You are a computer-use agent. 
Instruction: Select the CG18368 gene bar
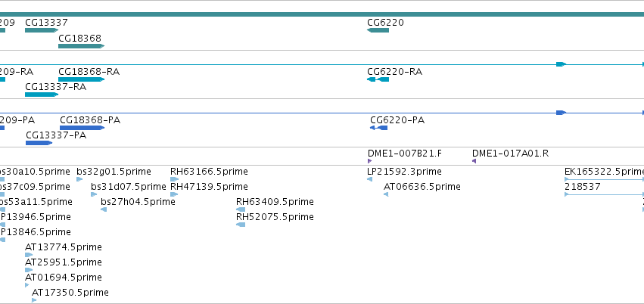(81, 46)
